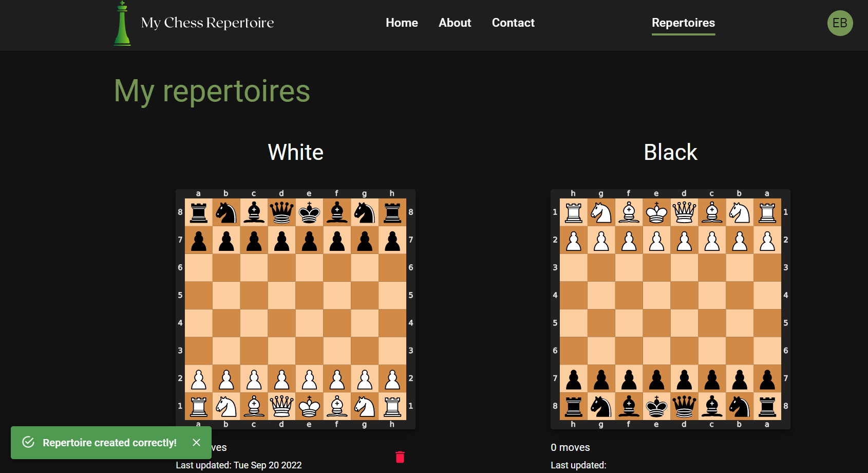
Task: Click the white rook on h1 of the Black board
Action: [x=573, y=212]
